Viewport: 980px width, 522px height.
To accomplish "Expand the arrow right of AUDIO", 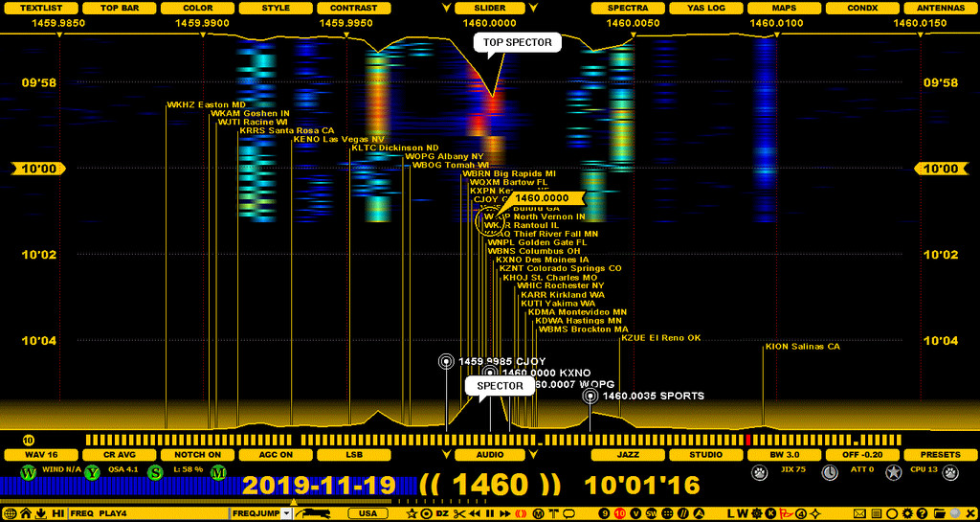I will (x=532, y=454).
